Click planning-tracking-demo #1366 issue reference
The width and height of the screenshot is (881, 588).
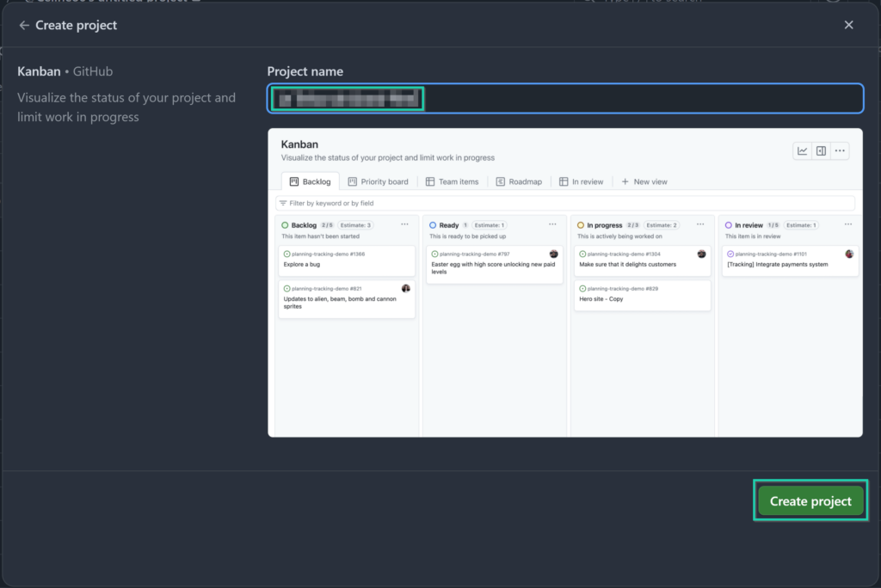point(328,254)
